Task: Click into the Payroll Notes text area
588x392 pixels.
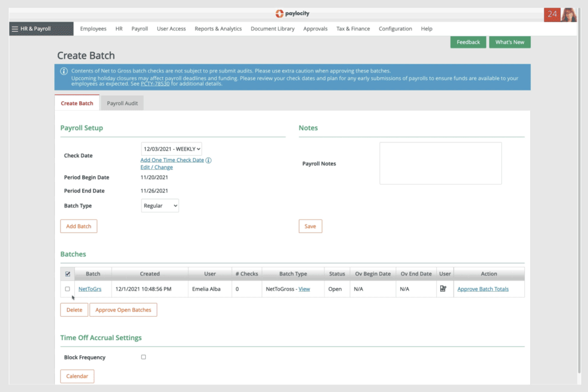Action: point(440,163)
